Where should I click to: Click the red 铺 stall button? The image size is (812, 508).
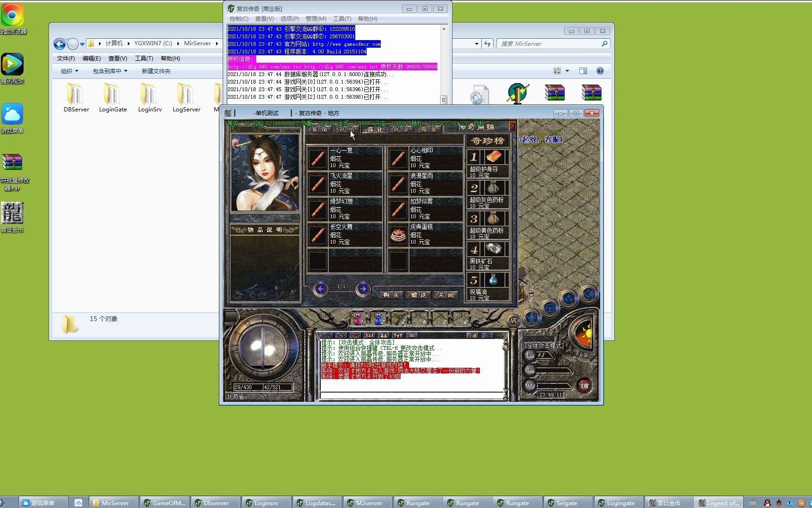[x=584, y=386]
